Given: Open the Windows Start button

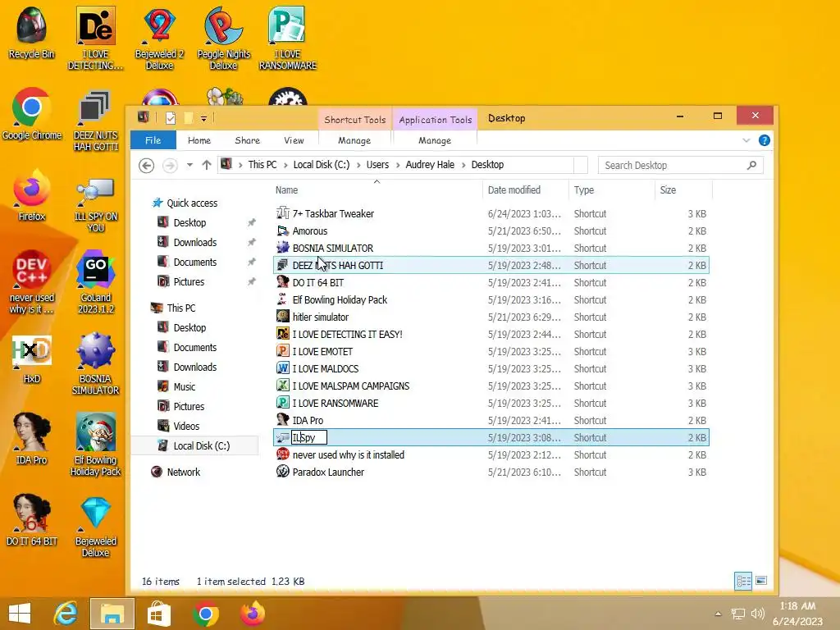Looking at the screenshot, I should [20, 614].
